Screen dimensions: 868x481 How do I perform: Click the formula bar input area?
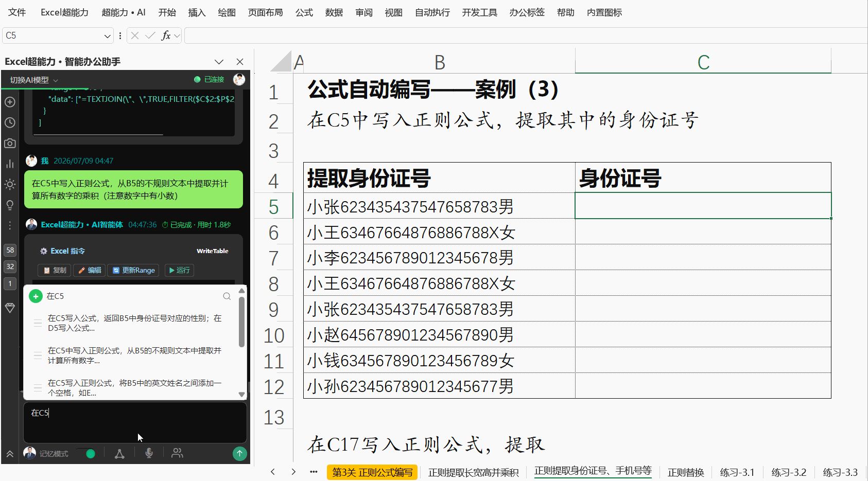[525, 35]
